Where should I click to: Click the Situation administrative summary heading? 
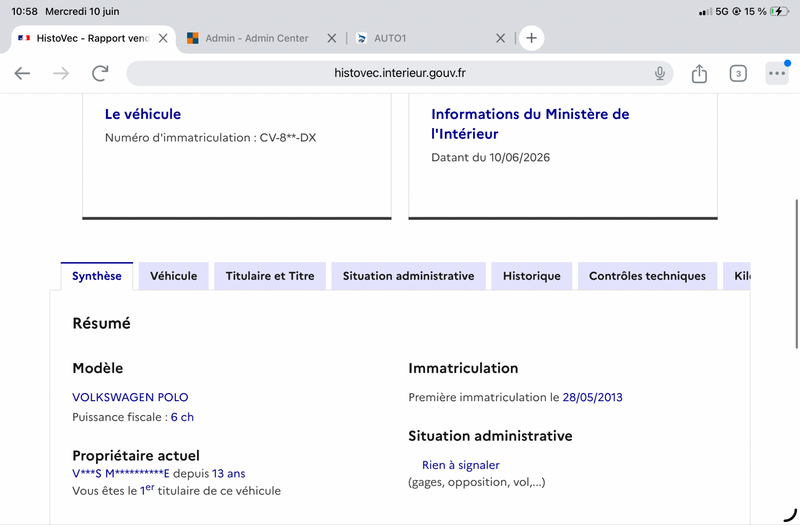(x=490, y=436)
